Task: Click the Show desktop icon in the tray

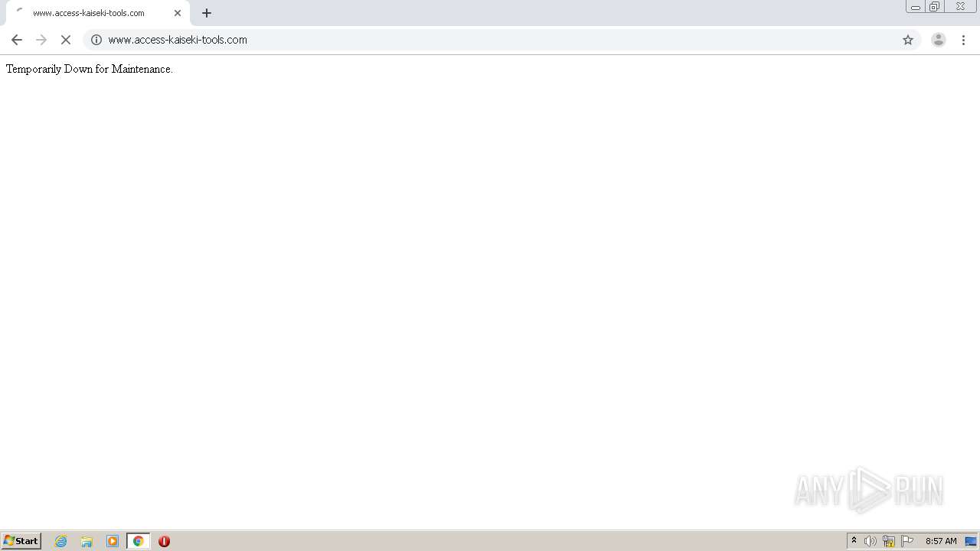Action: (x=971, y=541)
